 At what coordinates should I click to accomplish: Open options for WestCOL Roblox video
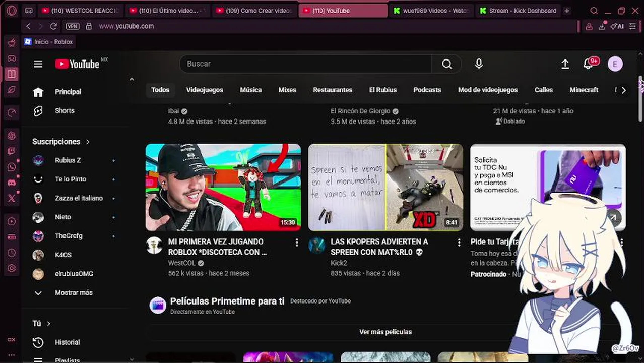(x=296, y=243)
